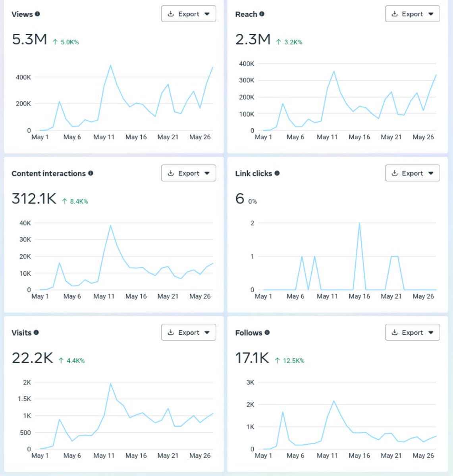
Task: Click the 5.3M Views total
Action: [29, 39]
